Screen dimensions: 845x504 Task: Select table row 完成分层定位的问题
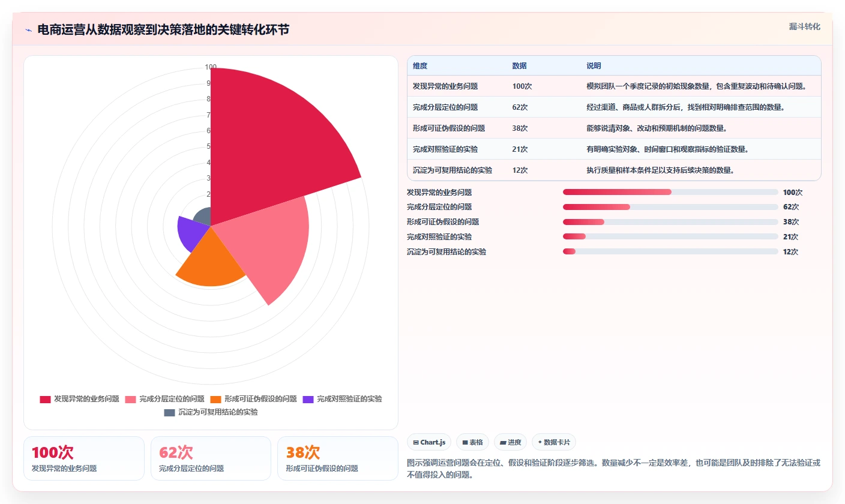[614, 107]
